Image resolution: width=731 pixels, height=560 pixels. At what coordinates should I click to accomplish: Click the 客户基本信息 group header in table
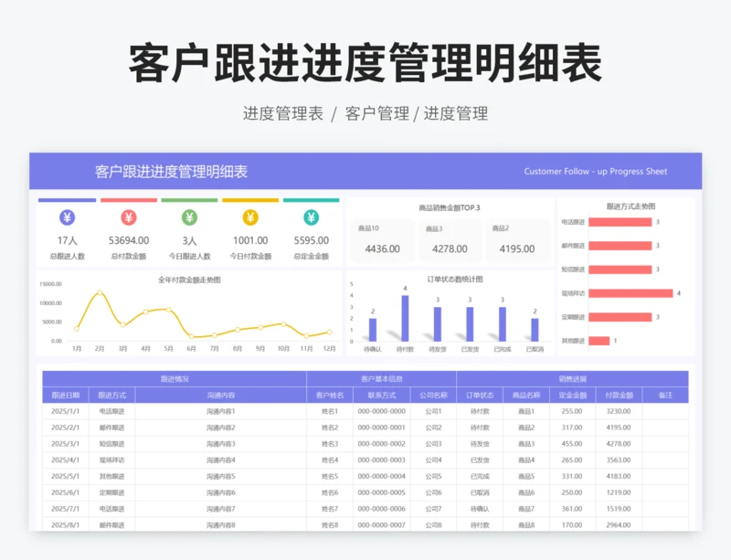(x=381, y=379)
